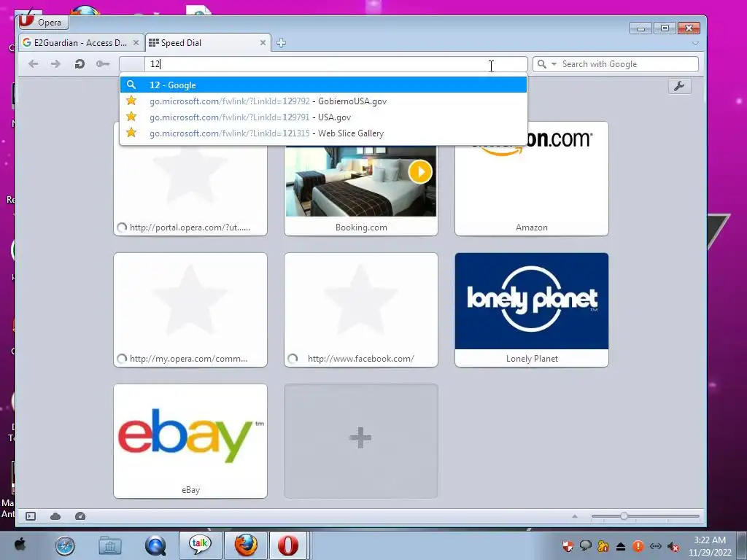Open Google Talk in taskbar
The image size is (747, 560).
pyautogui.click(x=200, y=545)
